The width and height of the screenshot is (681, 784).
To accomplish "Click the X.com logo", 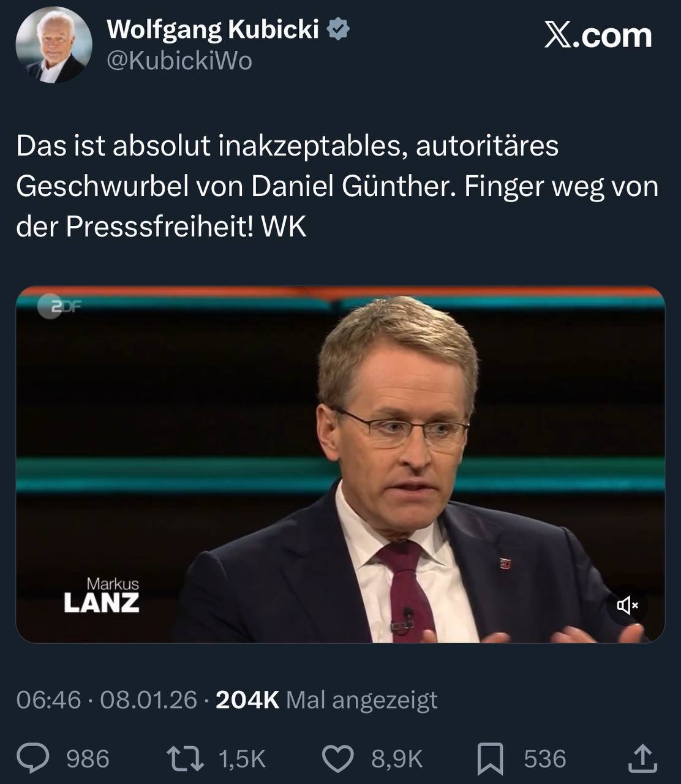I will [x=598, y=36].
